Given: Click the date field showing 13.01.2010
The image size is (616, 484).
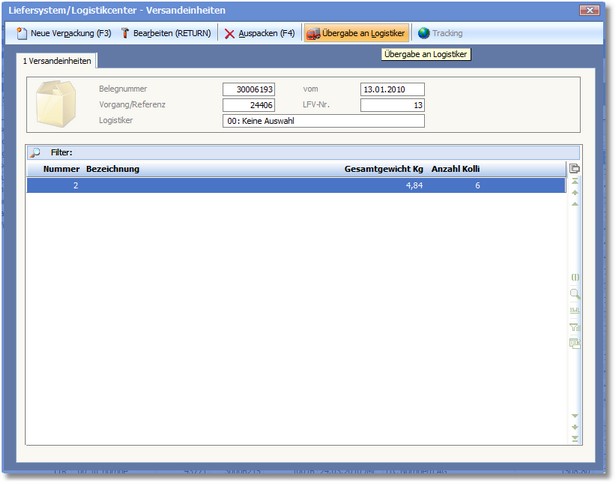Looking at the screenshot, I should click(392, 89).
